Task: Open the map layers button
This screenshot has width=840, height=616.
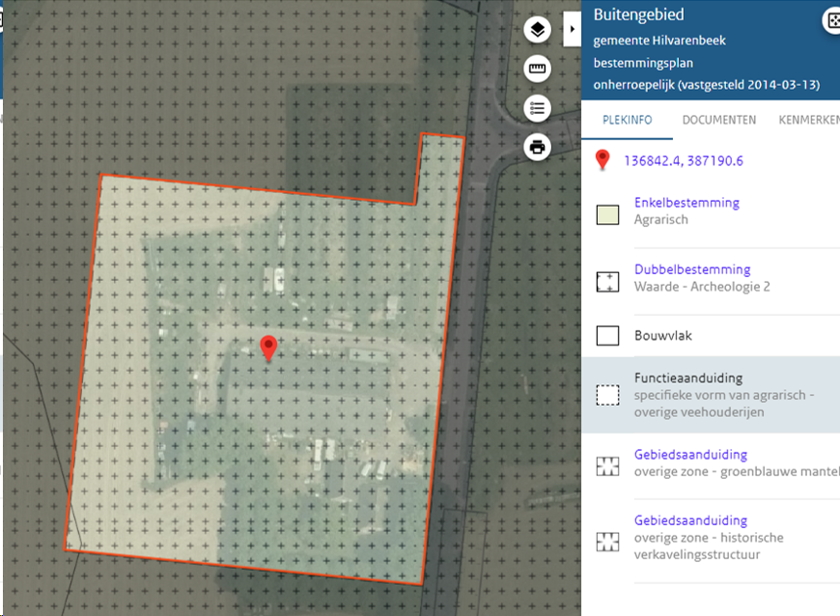Action: coord(538,30)
